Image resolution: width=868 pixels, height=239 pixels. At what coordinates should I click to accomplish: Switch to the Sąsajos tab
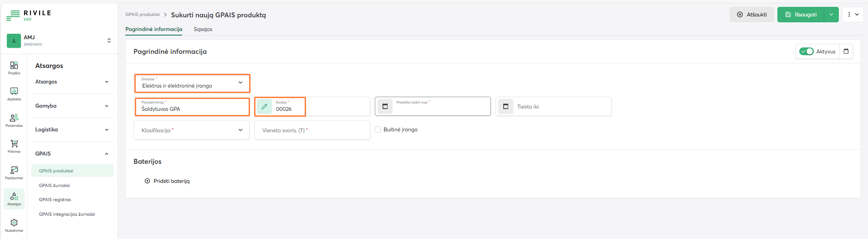point(203,29)
